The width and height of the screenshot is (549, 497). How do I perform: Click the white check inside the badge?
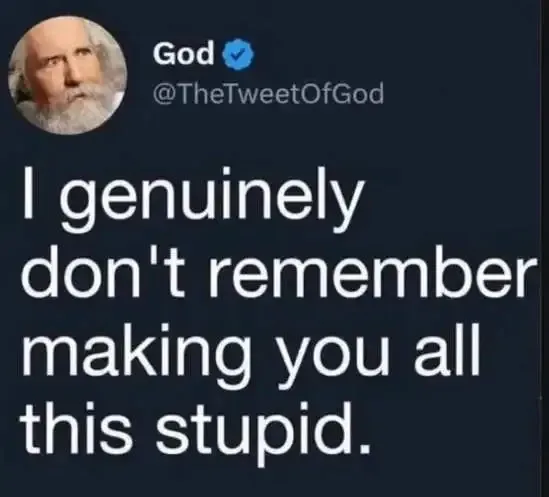(238, 55)
